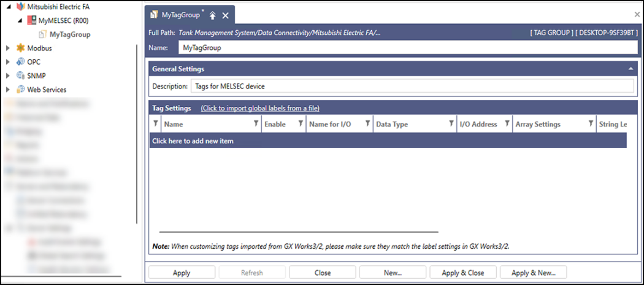Click the Full Path text

click(x=264, y=33)
